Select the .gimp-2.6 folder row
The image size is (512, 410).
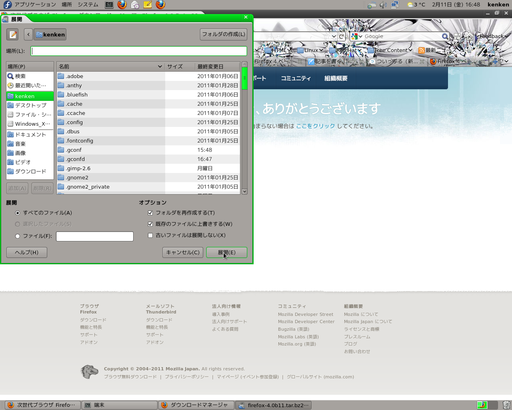tap(148, 168)
